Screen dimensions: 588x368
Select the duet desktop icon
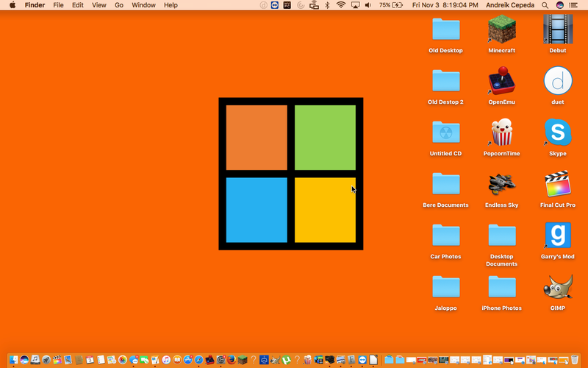point(558,81)
